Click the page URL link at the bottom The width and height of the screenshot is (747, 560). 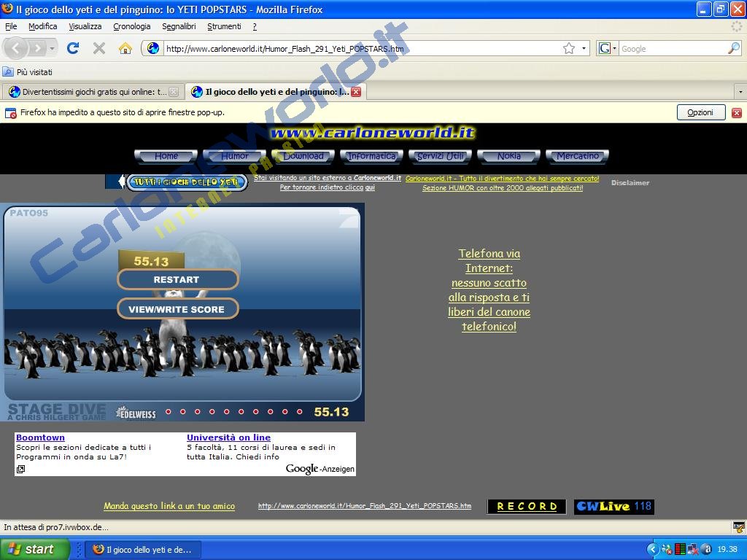click(x=365, y=506)
